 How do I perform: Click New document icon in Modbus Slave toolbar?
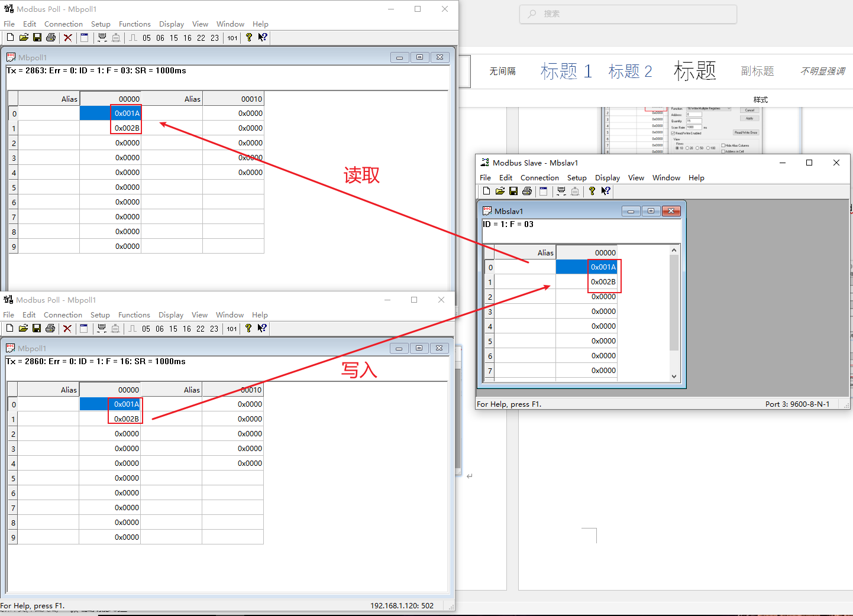(486, 191)
